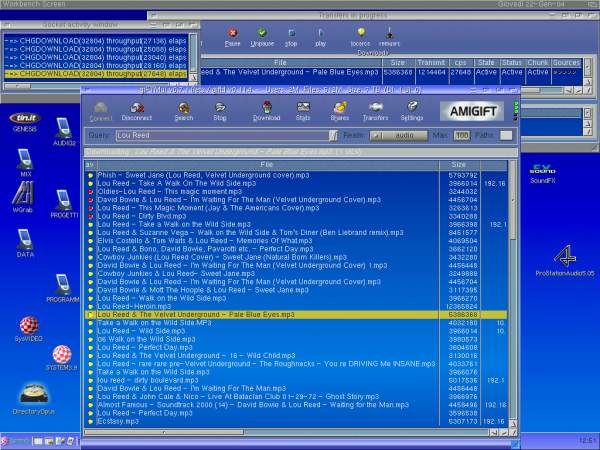The image size is (600, 450).
Task: Click the remusrc icon in Transfers
Action: coord(390,37)
